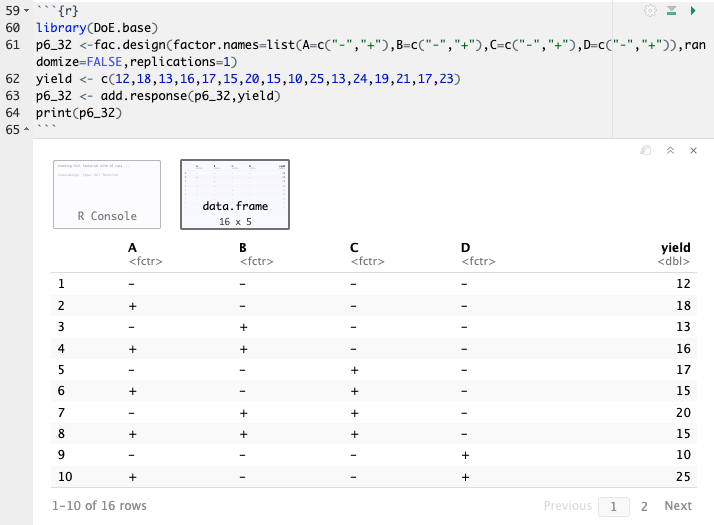
Task: Click line number 62 in the gutter
Action: tap(13, 79)
